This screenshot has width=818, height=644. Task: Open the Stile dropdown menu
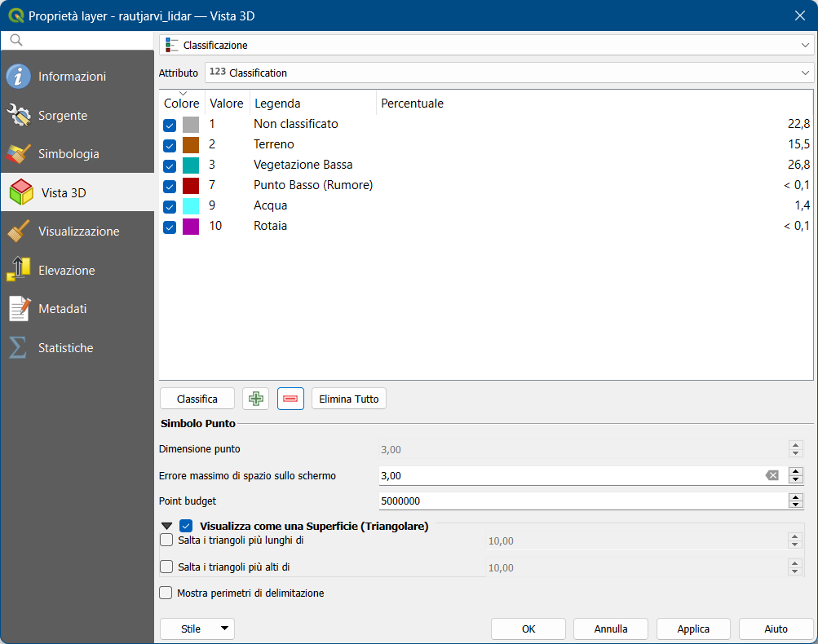[x=197, y=629]
